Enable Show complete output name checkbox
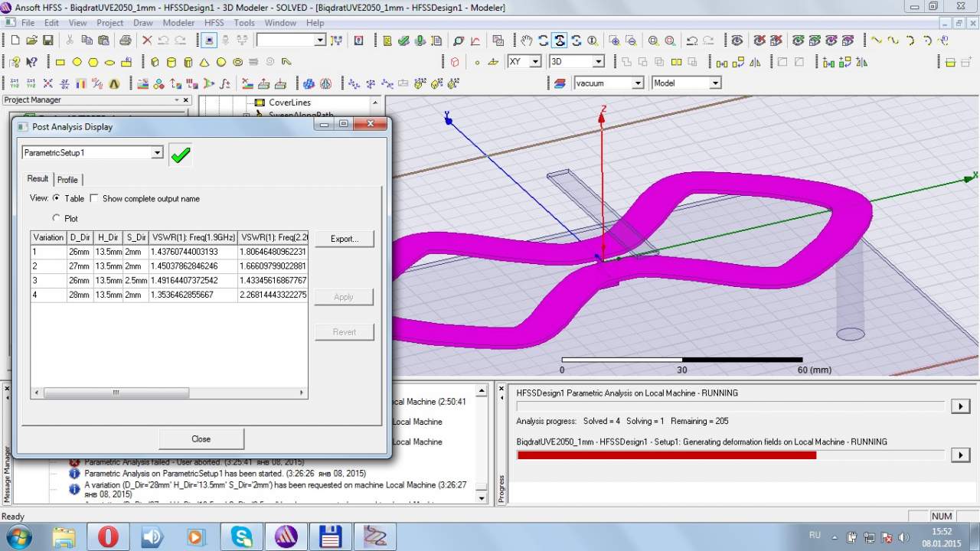980x551 pixels. (94, 198)
